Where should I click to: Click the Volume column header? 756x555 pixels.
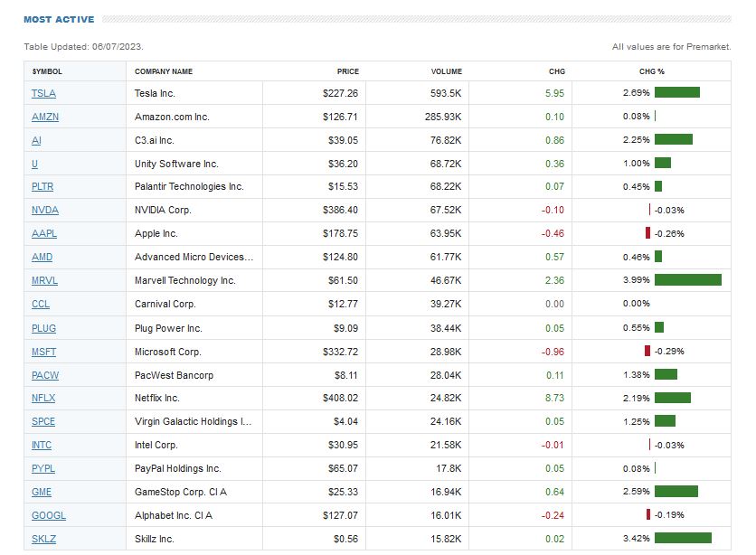tap(446, 71)
